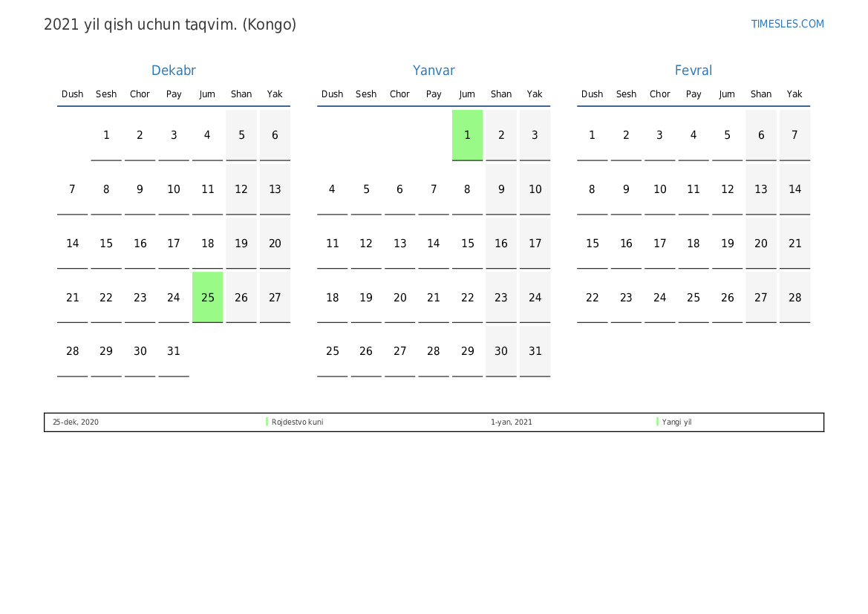The width and height of the screenshot is (868, 614).
Task: Select February 28 in Fevral calendar
Action: click(795, 297)
